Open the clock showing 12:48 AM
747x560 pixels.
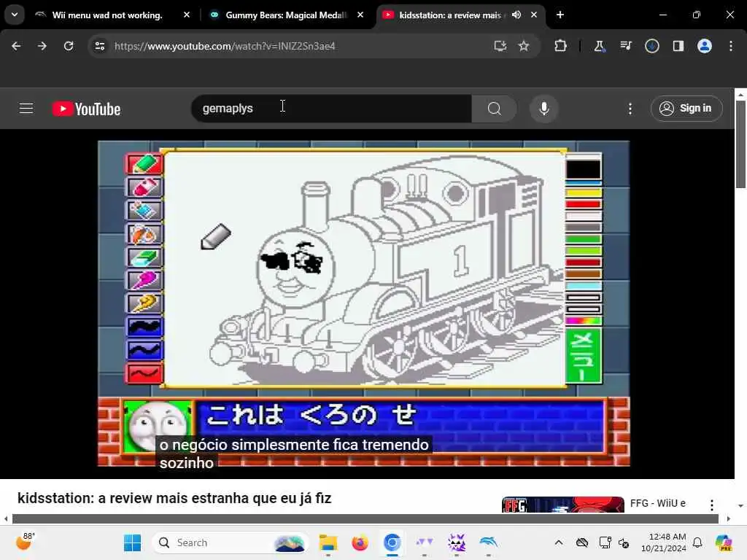(x=664, y=542)
